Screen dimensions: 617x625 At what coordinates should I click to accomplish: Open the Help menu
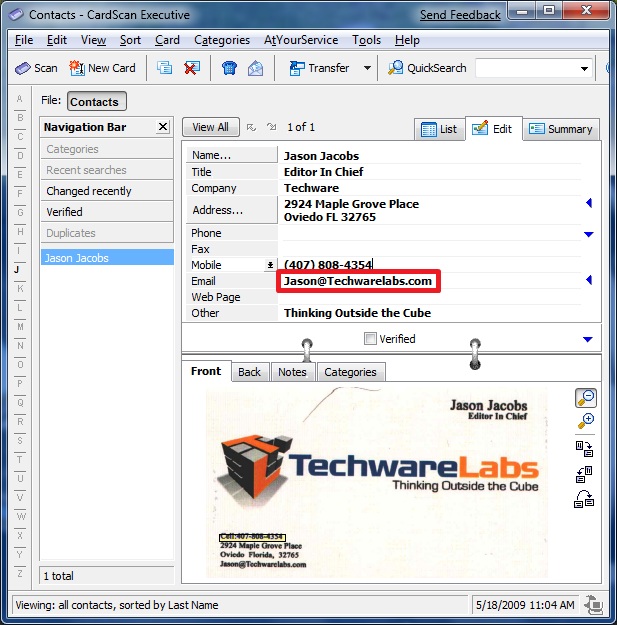[x=407, y=40]
